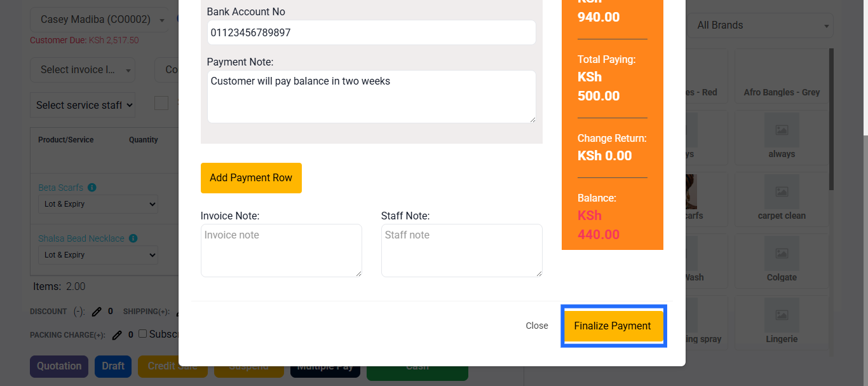This screenshot has width=868, height=386.
Task: Click into the Invoice Note textarea
Action: point(281,251)
